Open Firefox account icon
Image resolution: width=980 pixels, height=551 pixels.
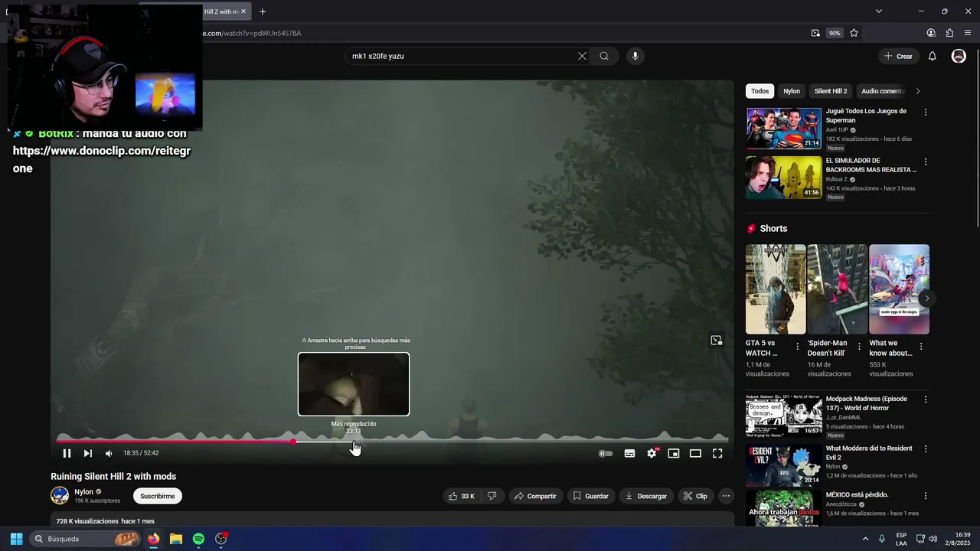(x=931, y=33)
